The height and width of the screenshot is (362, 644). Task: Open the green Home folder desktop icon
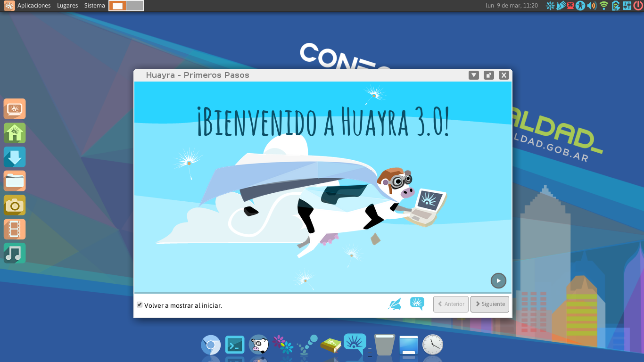click(15, 133)
